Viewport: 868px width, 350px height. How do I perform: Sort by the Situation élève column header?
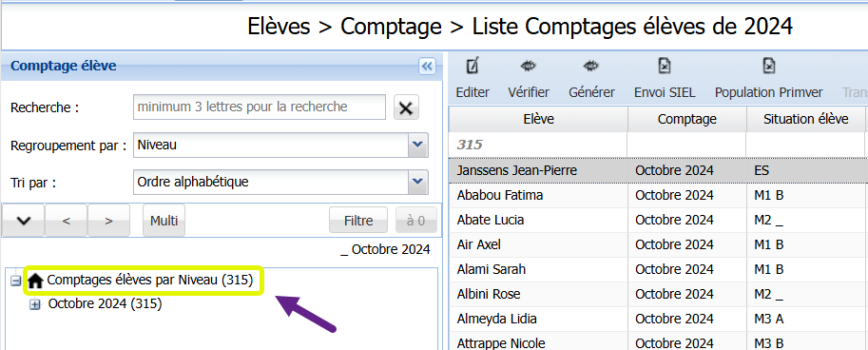point(805,119)
